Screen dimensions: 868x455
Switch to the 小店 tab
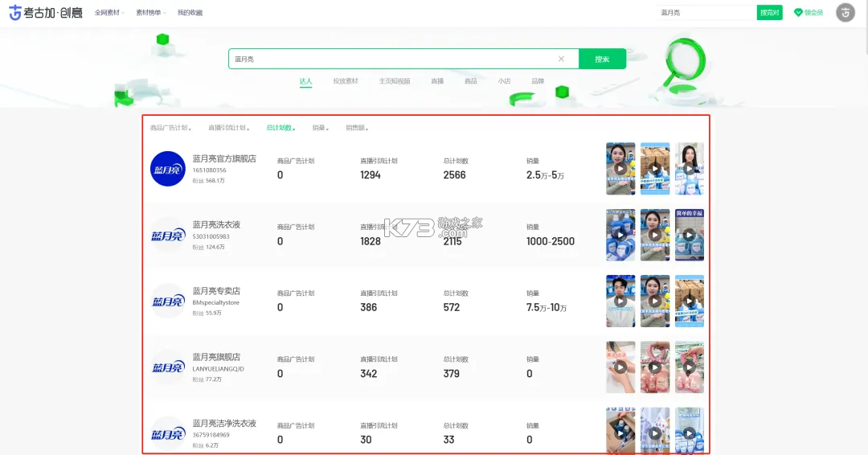[x=504, y=81]
